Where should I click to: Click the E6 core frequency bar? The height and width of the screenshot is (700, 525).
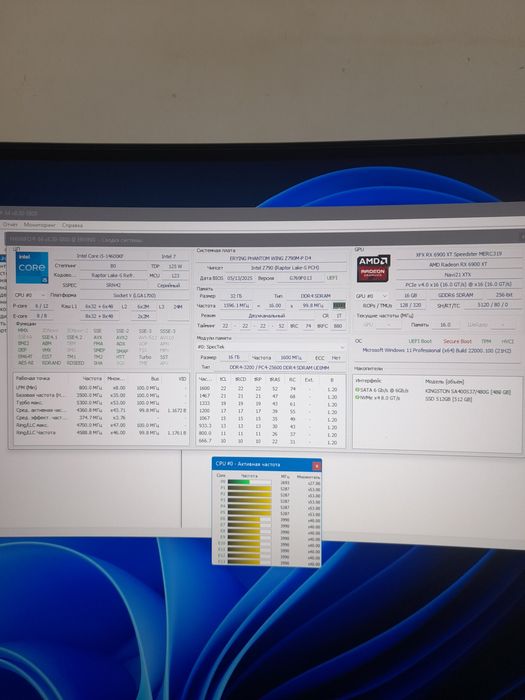click(x=249, y=520)
